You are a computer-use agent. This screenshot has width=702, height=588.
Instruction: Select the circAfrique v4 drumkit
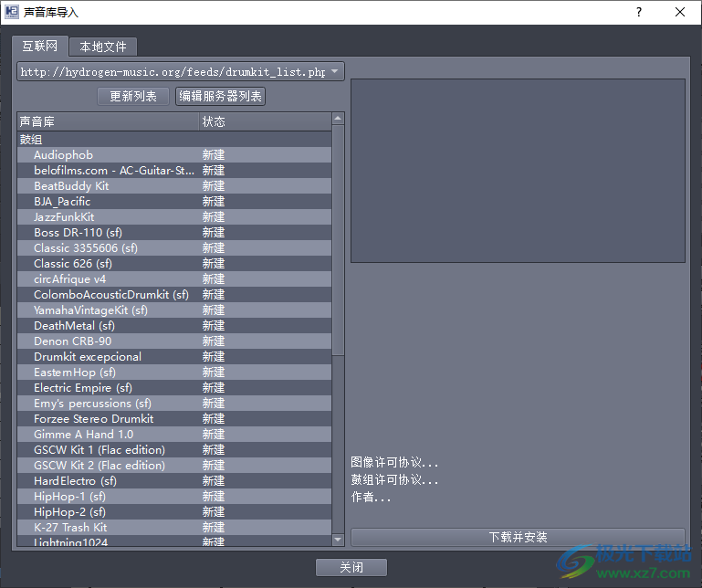point(174,279)
